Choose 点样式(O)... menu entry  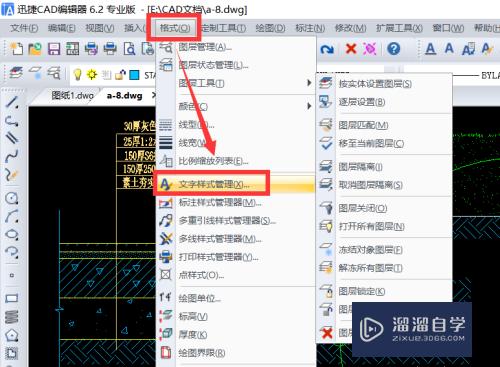[x=235, y=275]
